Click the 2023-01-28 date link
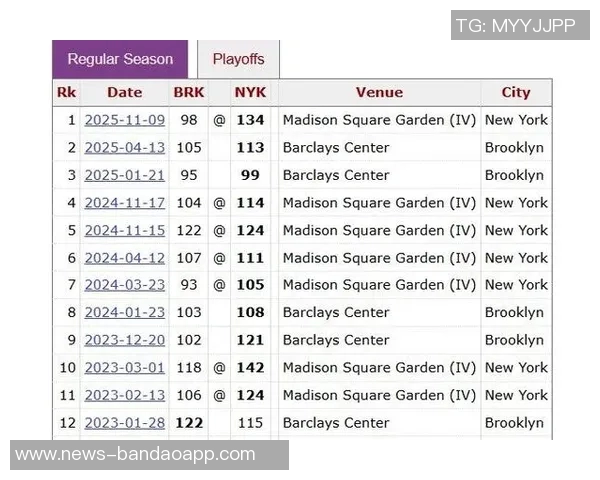600x480 pixels. tap(124, 423)
